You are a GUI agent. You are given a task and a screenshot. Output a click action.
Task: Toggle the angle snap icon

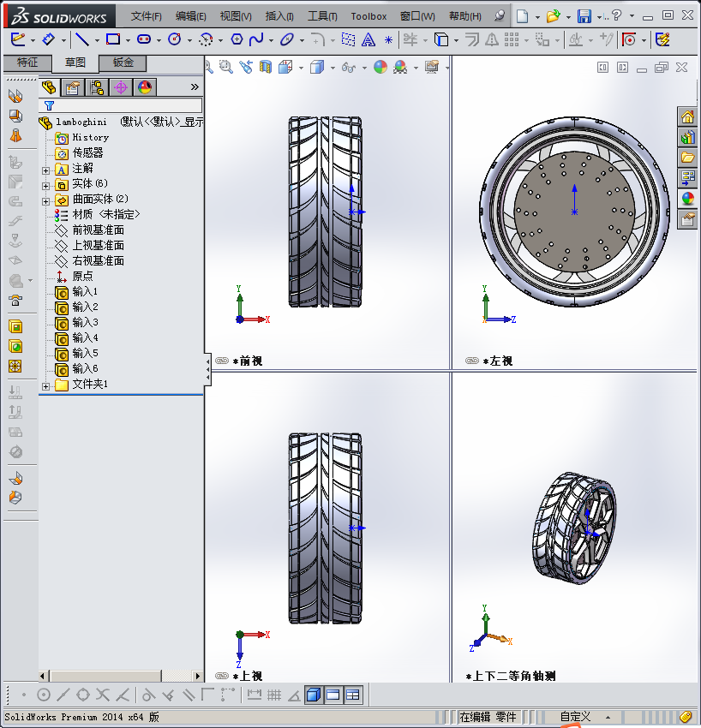[294, 695]
